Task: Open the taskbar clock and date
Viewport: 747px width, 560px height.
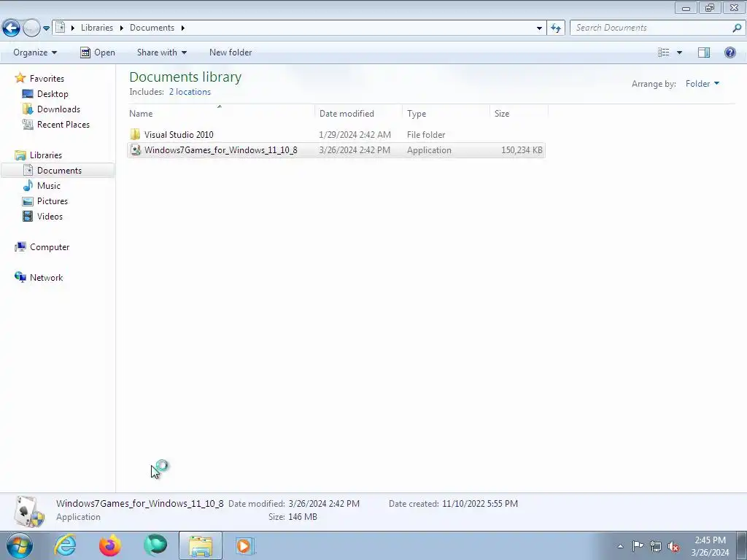Action: tap(710, 546)
